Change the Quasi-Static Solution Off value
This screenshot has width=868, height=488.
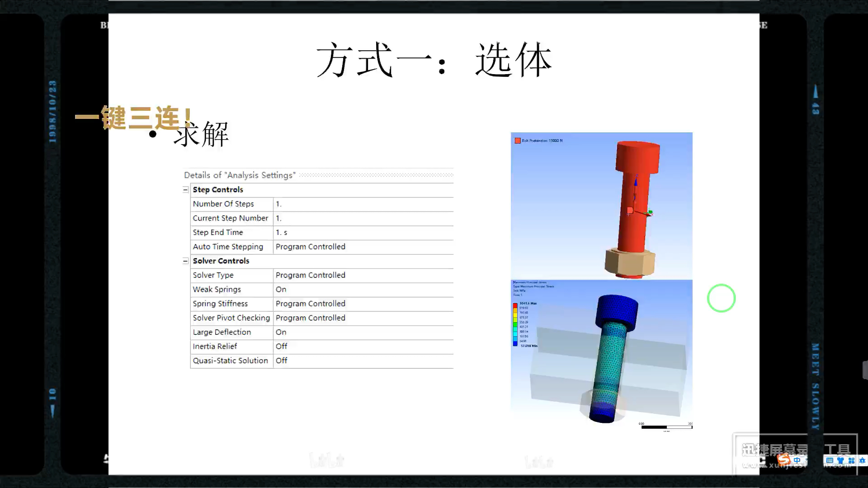tap(363, 361)
